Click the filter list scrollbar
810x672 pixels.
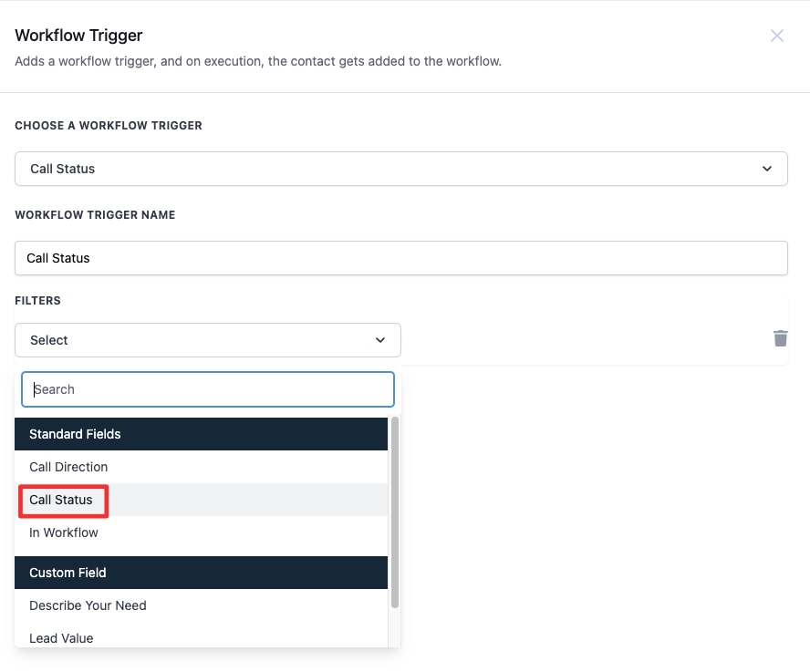coord(395,512)
